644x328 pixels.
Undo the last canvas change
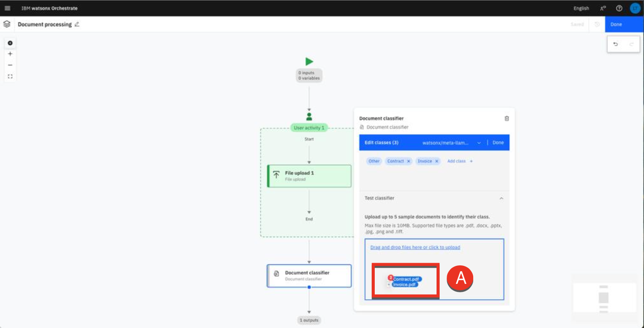click(x=616, y=44)
